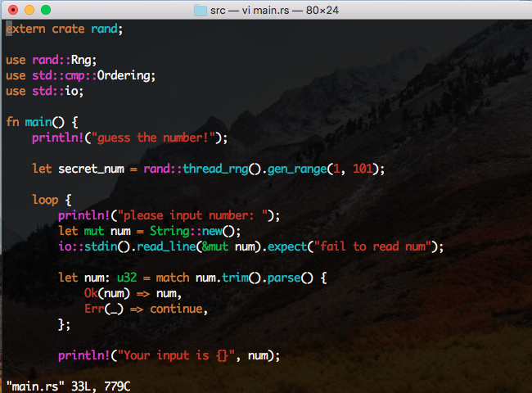The width and height of the screenshot is (532, 393).
Task: Click the 'match' keyword
Action: [x=173, y=278]
